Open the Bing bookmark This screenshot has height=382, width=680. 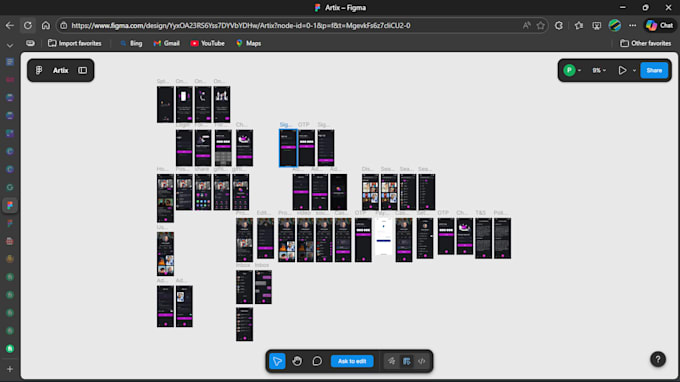tap(131, 43)
